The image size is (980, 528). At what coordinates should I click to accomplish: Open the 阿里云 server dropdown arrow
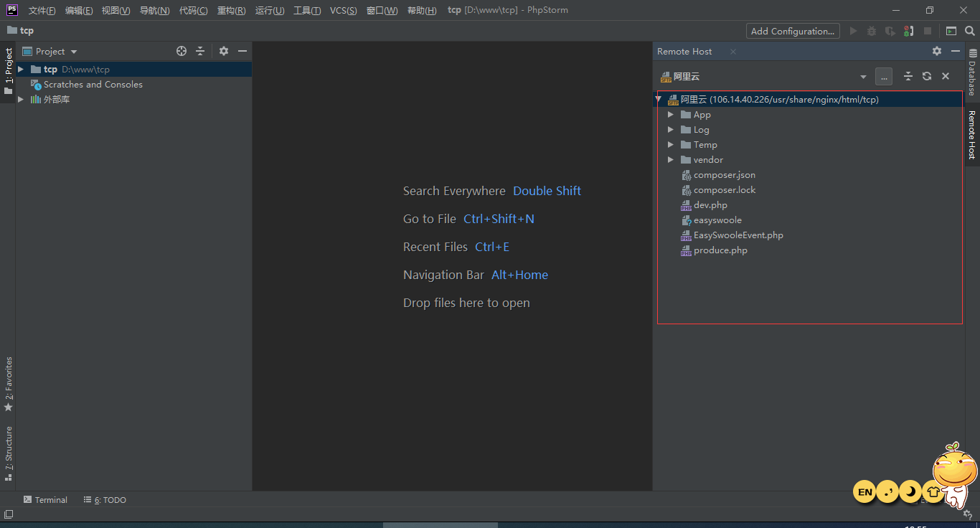click(863, 77)
